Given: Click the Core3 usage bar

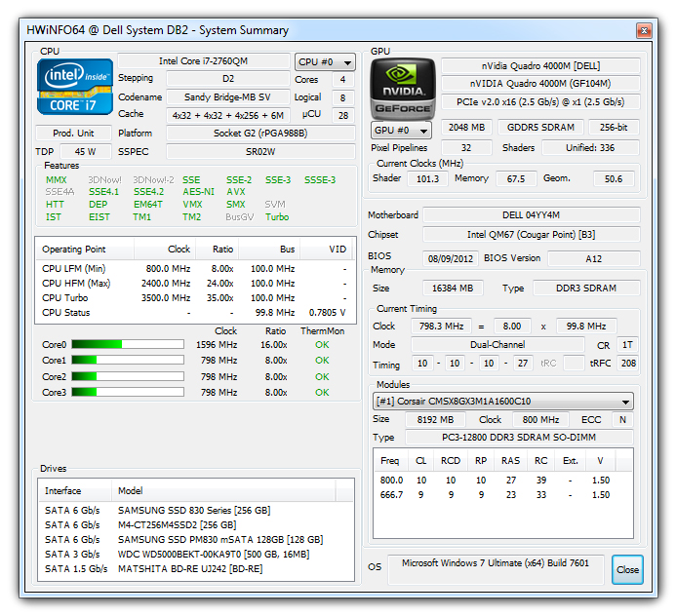Looking at the screenshot, I should pyautogui.click(x=128, y=392).
